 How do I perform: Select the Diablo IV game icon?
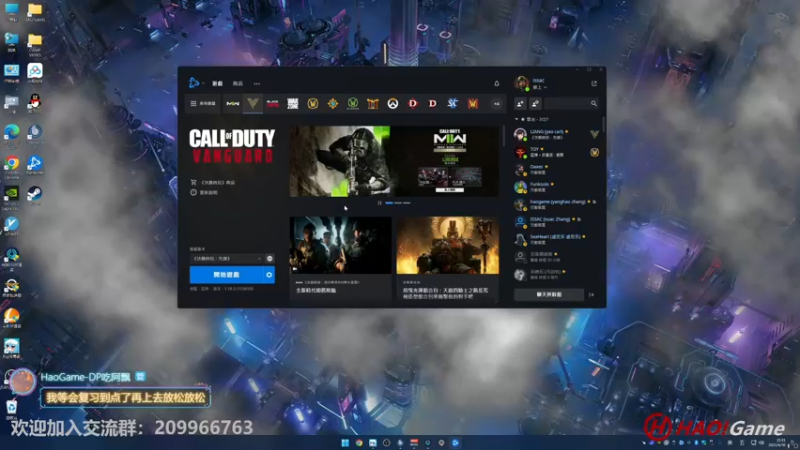pyautogui.click(x=413, y=104)
